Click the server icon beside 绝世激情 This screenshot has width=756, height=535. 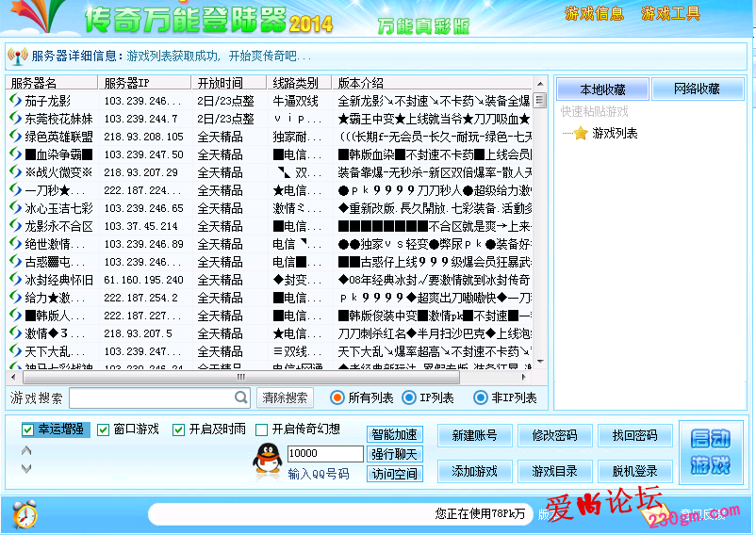[15, 243]
